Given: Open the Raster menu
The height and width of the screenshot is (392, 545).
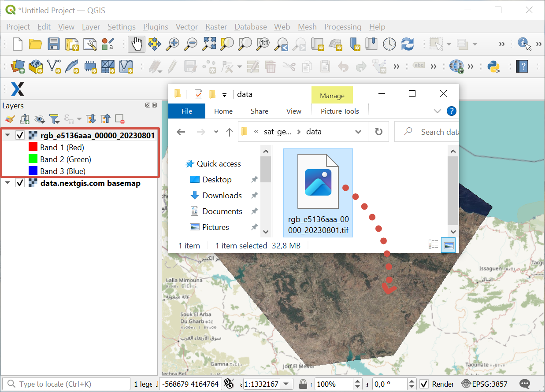Looking at the screenshot, I should pyautogui.click(x=216, y=27).
